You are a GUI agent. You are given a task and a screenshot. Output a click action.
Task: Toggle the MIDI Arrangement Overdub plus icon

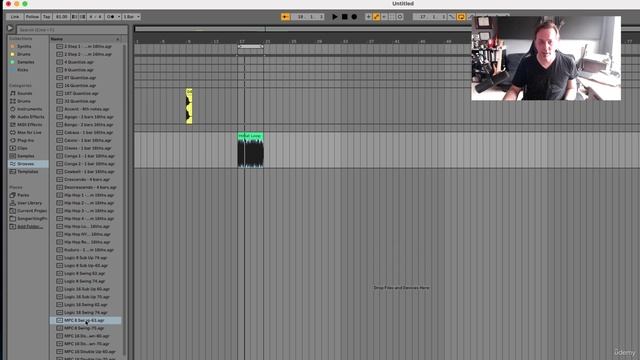coord(368,17)
